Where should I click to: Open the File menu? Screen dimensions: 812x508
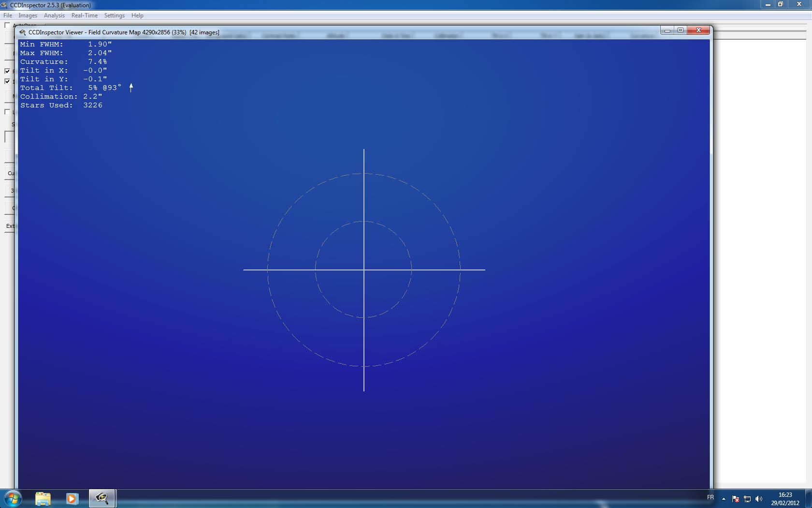coord(8,15)
